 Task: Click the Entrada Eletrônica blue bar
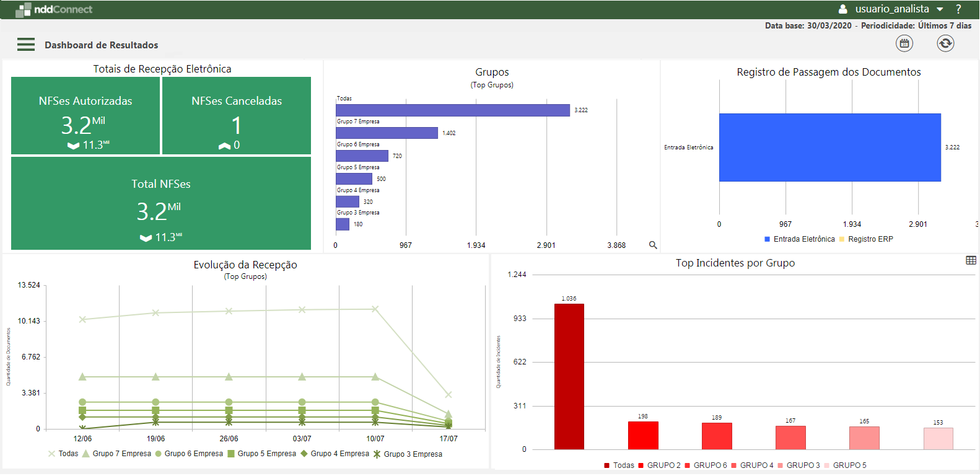point(829,148)
